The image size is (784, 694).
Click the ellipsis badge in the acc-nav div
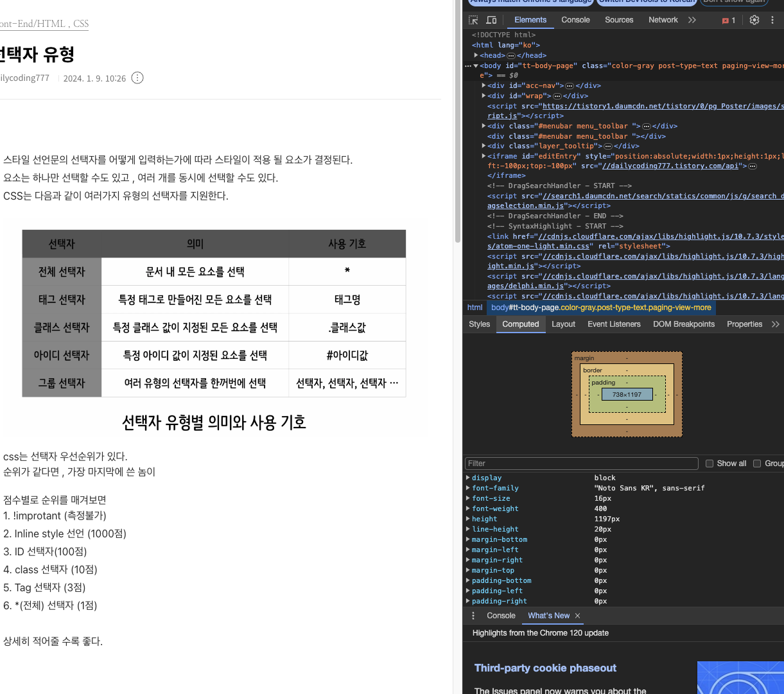tap(569, 85)
